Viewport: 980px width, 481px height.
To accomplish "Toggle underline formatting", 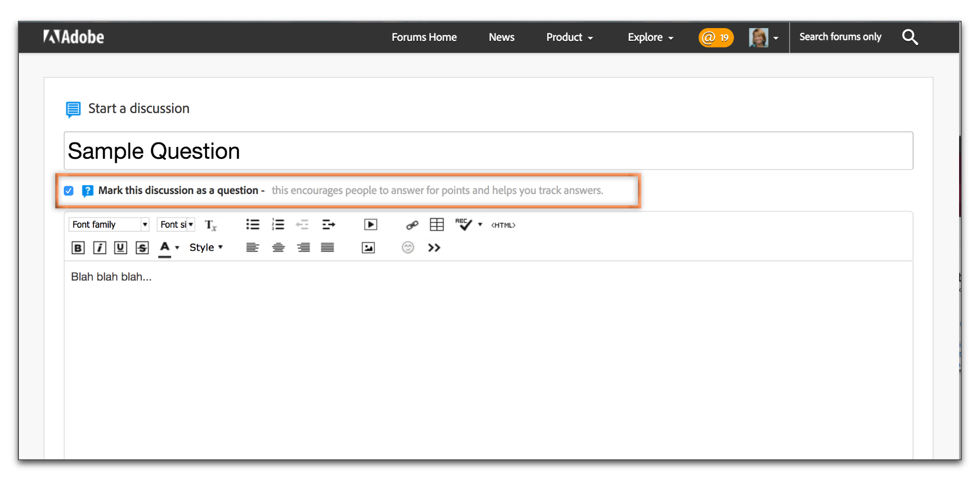I will tap(120, 248).
